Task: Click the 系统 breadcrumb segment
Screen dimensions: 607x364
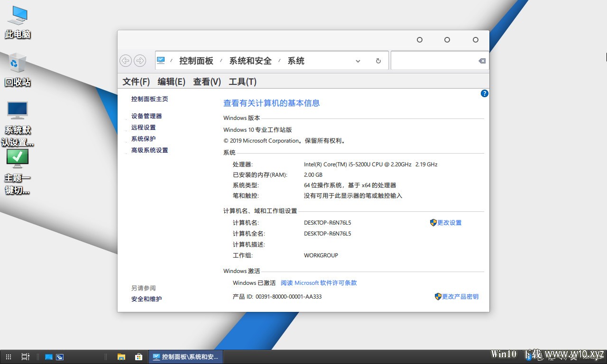Action: (296, 61)
